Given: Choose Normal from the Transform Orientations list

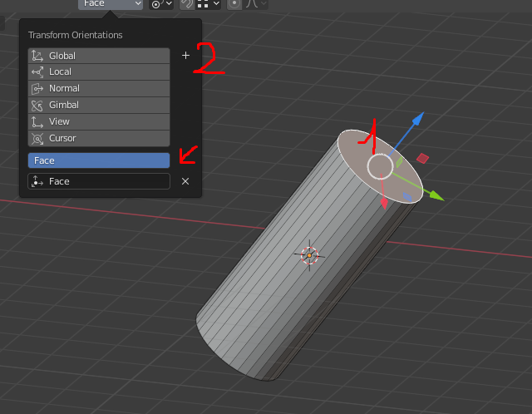Looking at the screenshot, I should (x=98, y=88).
